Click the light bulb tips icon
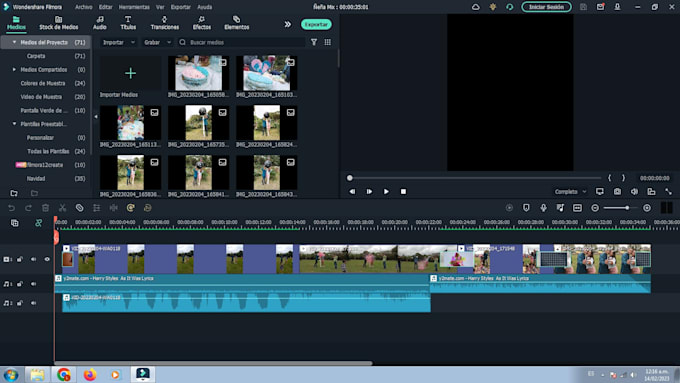The height and width of the screenshot is (383, 680). (493, 7)
